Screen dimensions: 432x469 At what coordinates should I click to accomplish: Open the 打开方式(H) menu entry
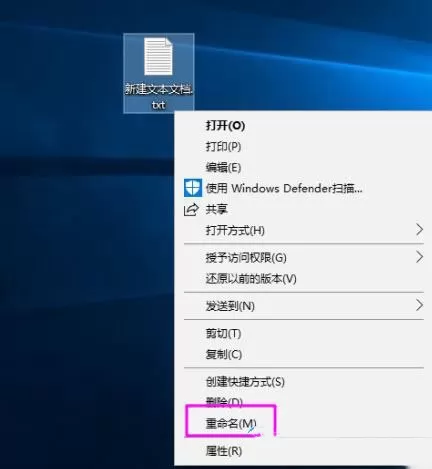click(x=235, y=230)
